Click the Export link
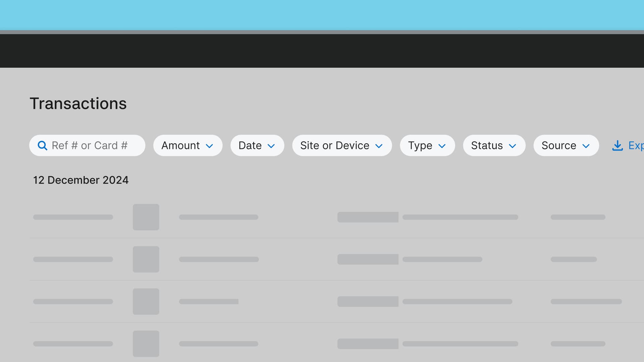The height and width of the screenshot is (362, 644). coord(634,145)
